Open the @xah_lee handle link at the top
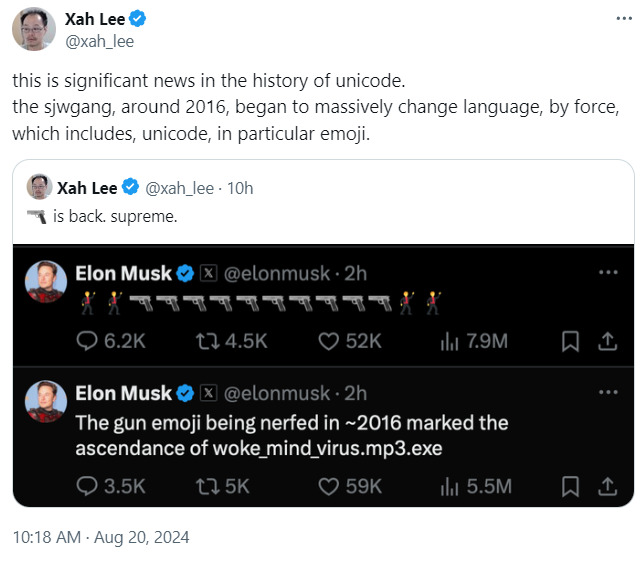The image size is (640, 563). [x=100, y=42]
